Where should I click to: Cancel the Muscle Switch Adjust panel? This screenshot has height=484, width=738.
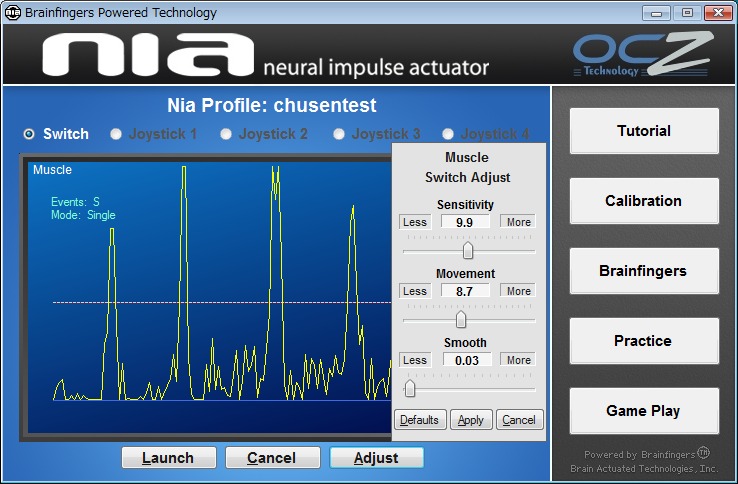pyautogui.click(x=519, y=419)
